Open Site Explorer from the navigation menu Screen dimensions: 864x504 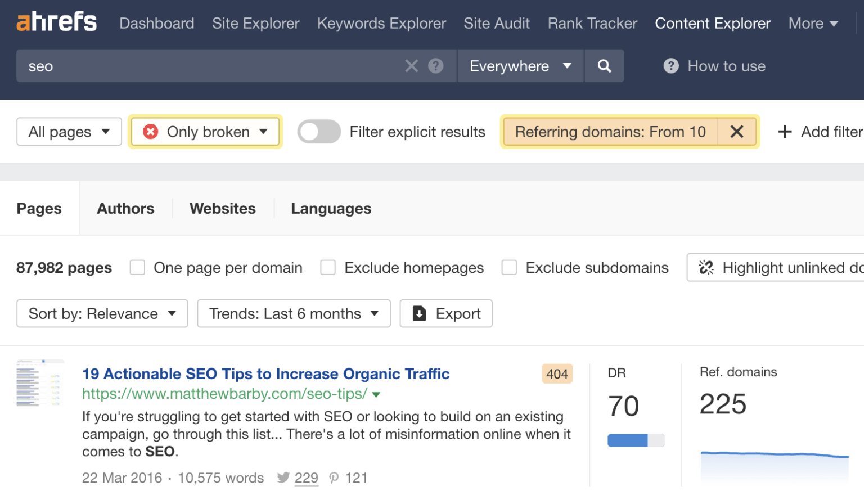click(x=255, y=23)
